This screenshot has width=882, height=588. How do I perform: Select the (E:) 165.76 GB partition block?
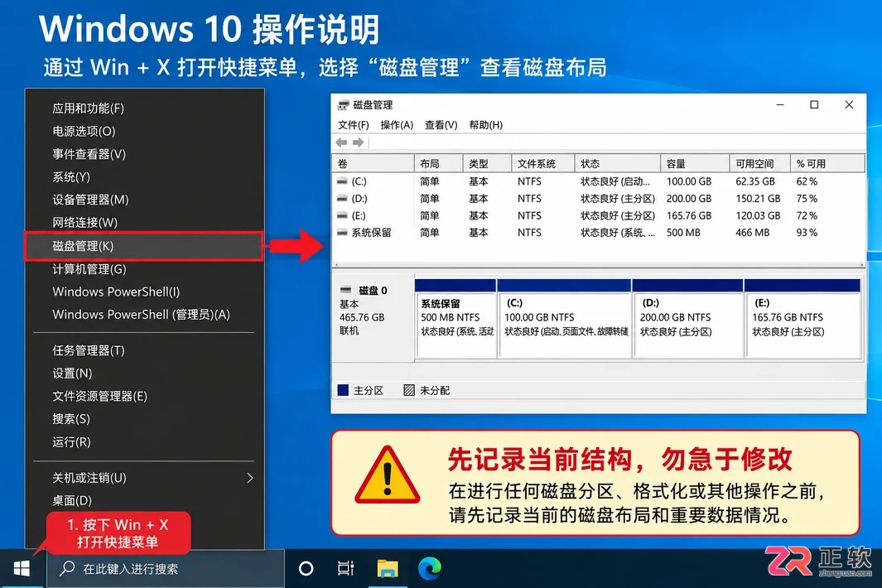tap(802, 319)
